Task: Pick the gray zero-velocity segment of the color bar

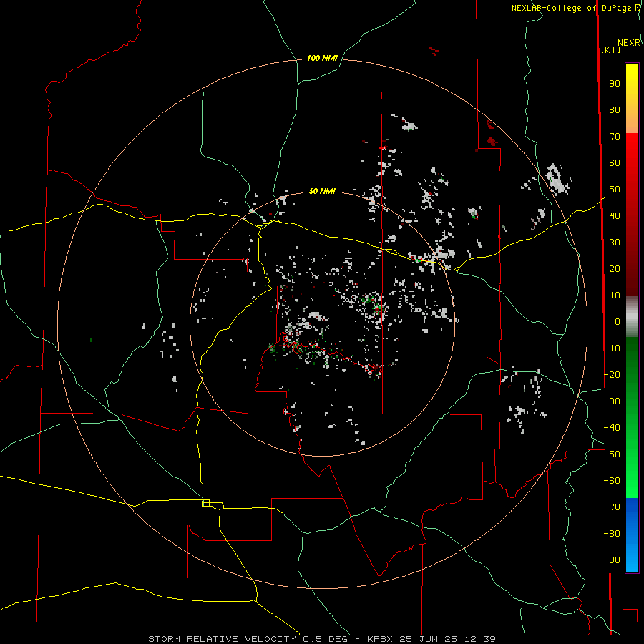Action: pyautogui.click(x=632, y=317)
